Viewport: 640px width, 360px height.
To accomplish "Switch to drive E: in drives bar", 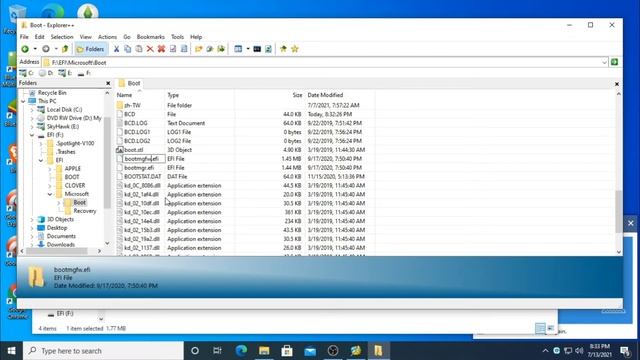I will [65, 73].
